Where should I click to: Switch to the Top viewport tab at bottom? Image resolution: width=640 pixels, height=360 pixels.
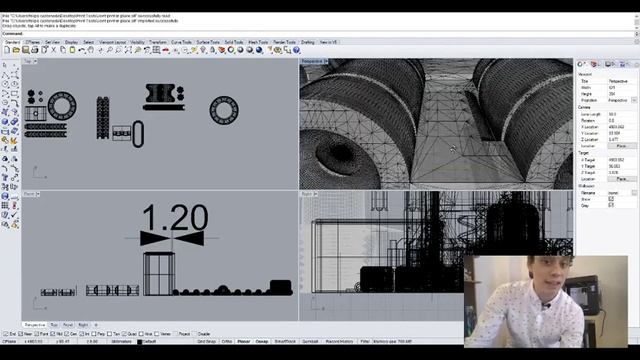54,325
